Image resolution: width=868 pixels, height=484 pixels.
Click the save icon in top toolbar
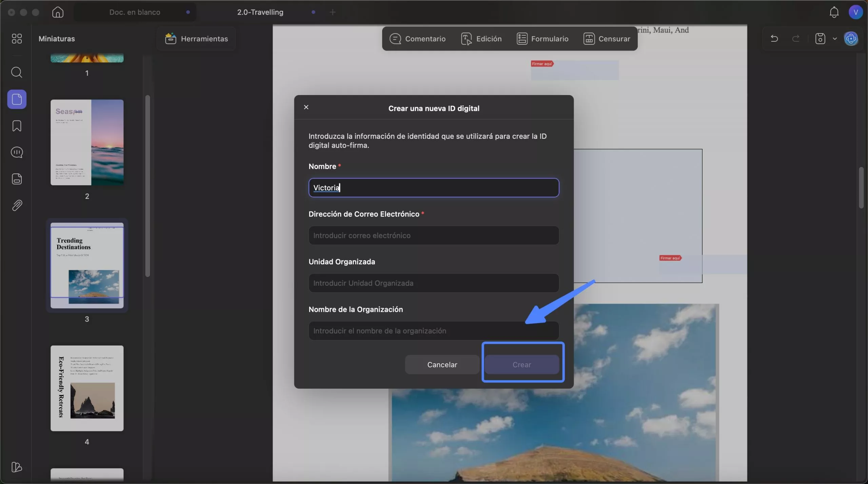[820, 39]
